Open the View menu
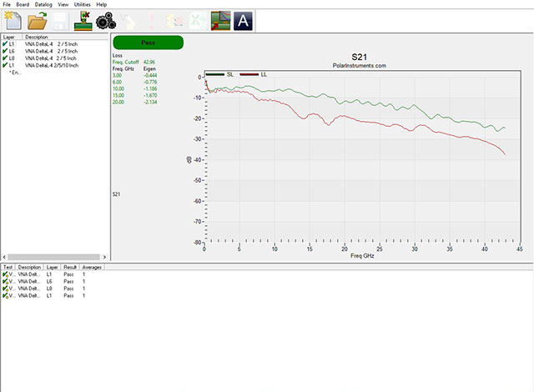The image size is (534, 392). tap(63, 5)
